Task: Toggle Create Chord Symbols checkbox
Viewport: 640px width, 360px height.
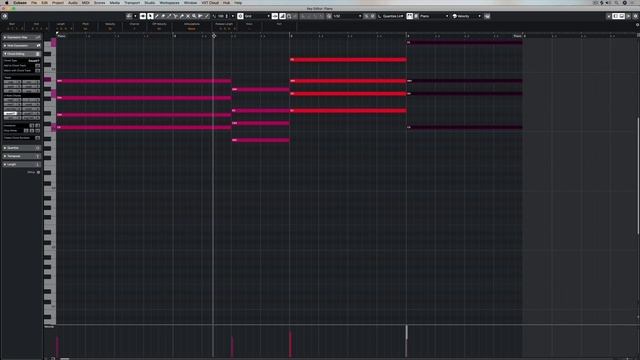Action: tap(38, 138)
